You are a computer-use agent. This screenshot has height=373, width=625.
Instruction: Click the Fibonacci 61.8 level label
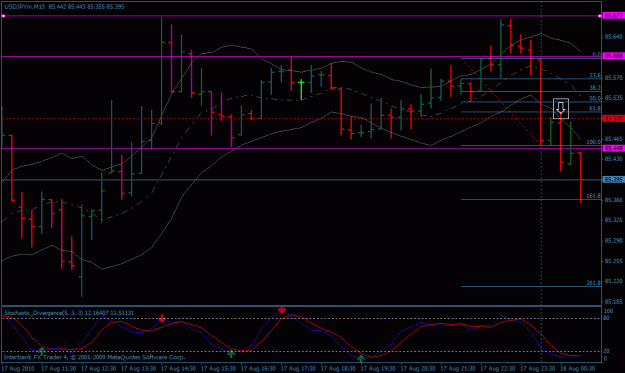[x=595, y=108]
